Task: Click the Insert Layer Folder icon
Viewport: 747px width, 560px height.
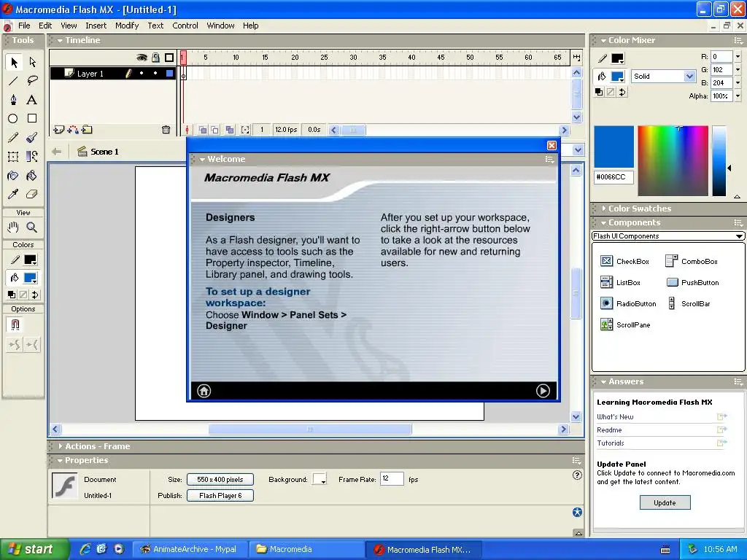Action: (87, 130)
